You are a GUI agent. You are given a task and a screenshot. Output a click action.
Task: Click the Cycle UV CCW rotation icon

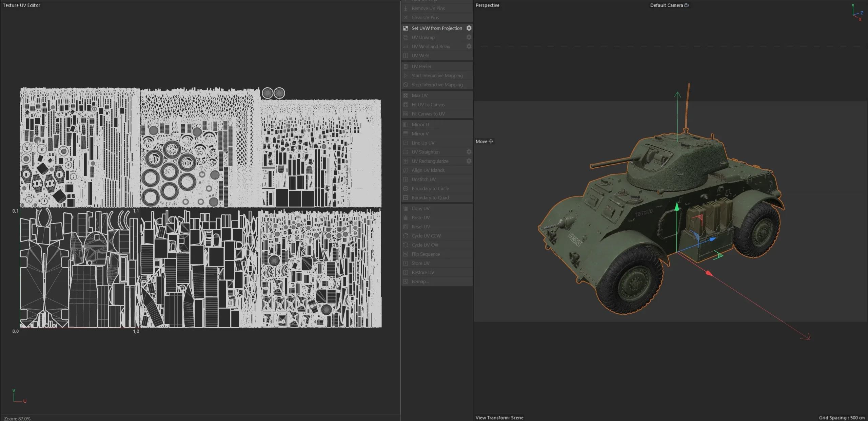(x=406, y=236)
